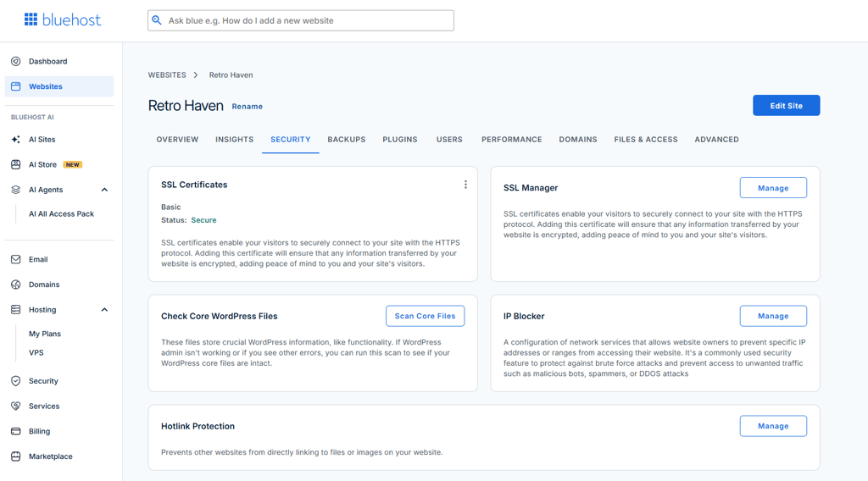Image resolution: width=868 pixels, height=481 pixels.
Task: Click the bluehost grid logo icon
Action: pos(31,19)
